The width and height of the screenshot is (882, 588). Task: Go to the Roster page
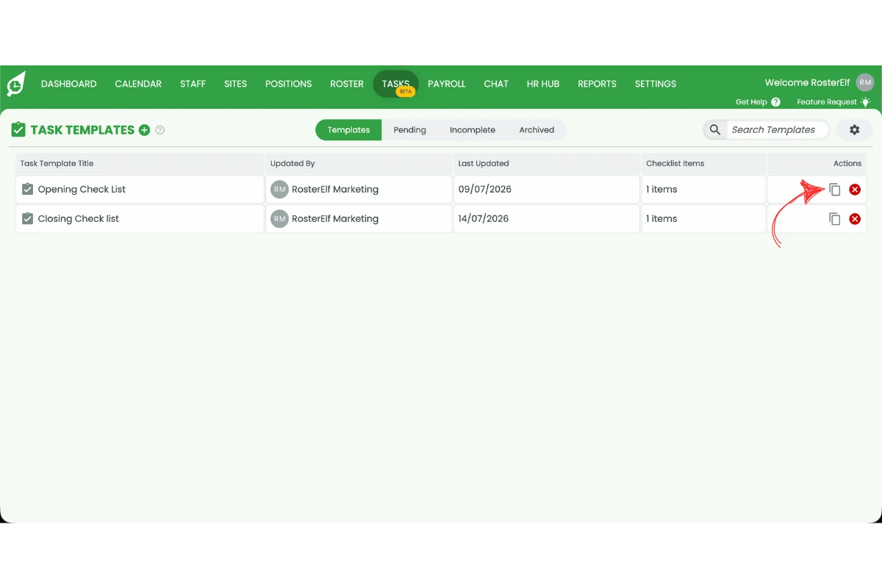[x=347, y=84]
